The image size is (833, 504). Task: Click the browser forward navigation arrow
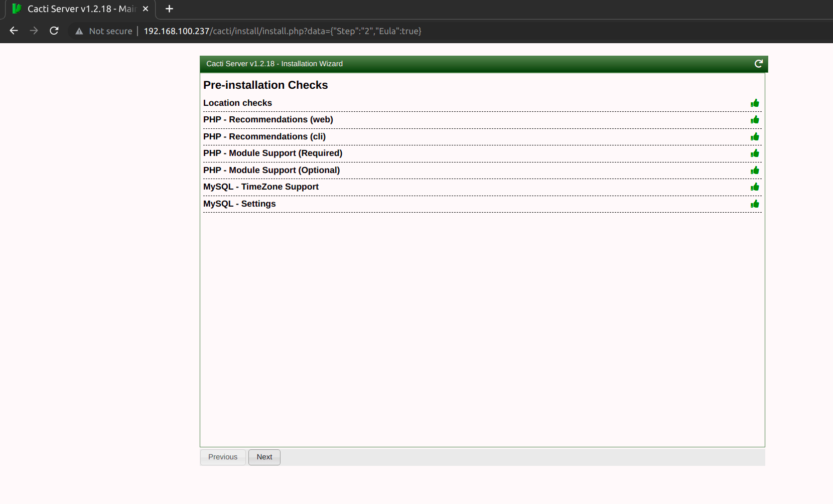point(34,31)
